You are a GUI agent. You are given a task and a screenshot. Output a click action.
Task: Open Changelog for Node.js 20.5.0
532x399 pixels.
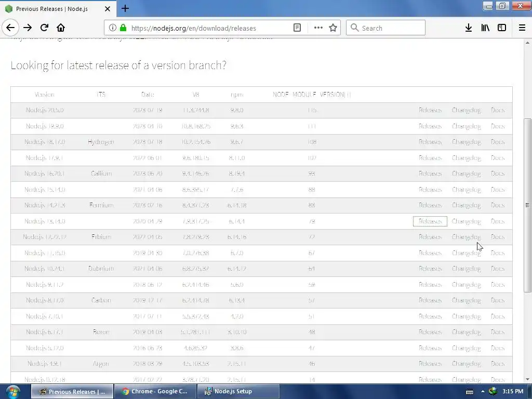tap(466, 110)
